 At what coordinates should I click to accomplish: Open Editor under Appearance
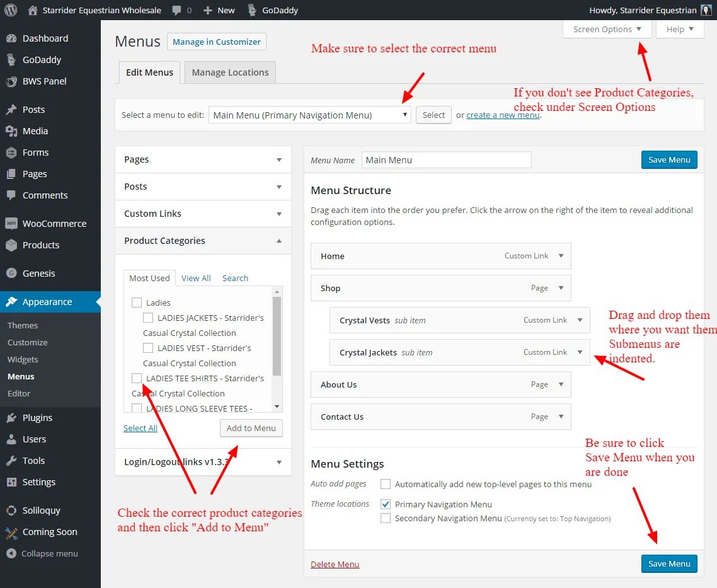(19, 393)
